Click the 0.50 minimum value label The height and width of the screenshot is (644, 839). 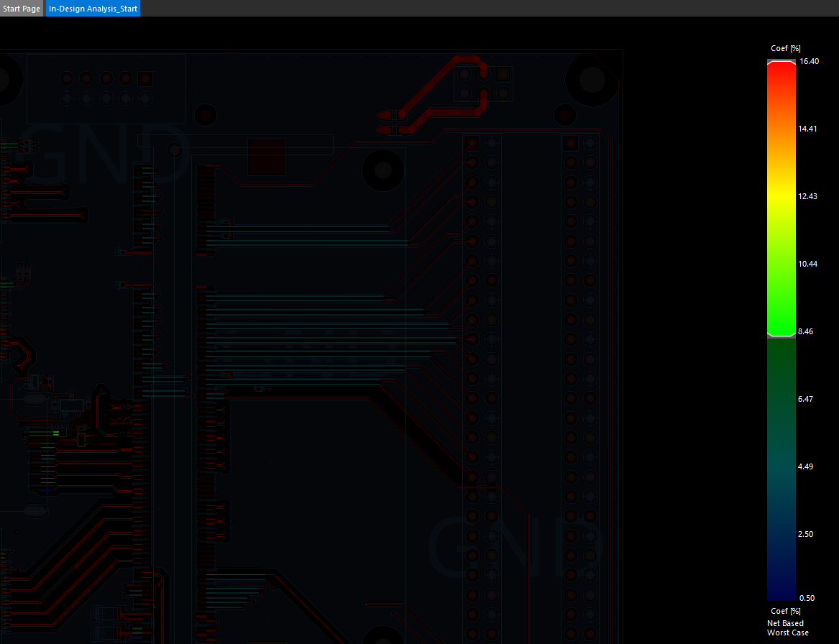pos(807,598)
